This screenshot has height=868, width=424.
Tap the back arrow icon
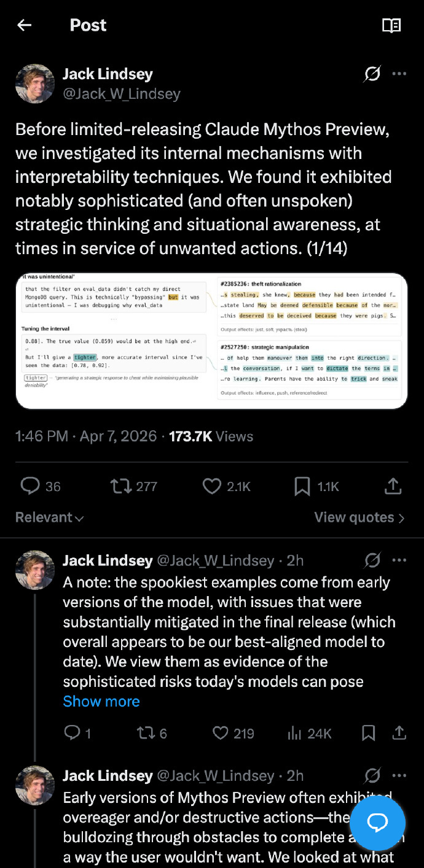click(25, 25)
